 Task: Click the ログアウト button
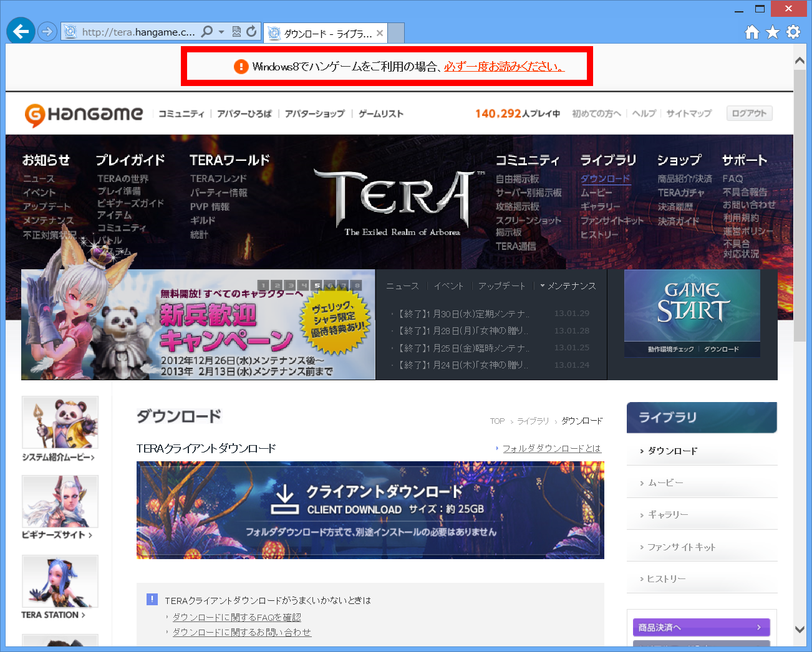point(749,113)
